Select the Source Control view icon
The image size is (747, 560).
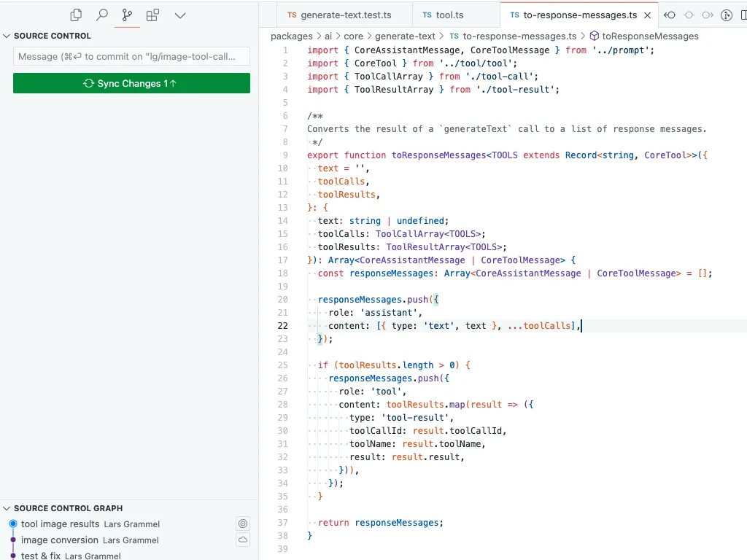(127, 15)
